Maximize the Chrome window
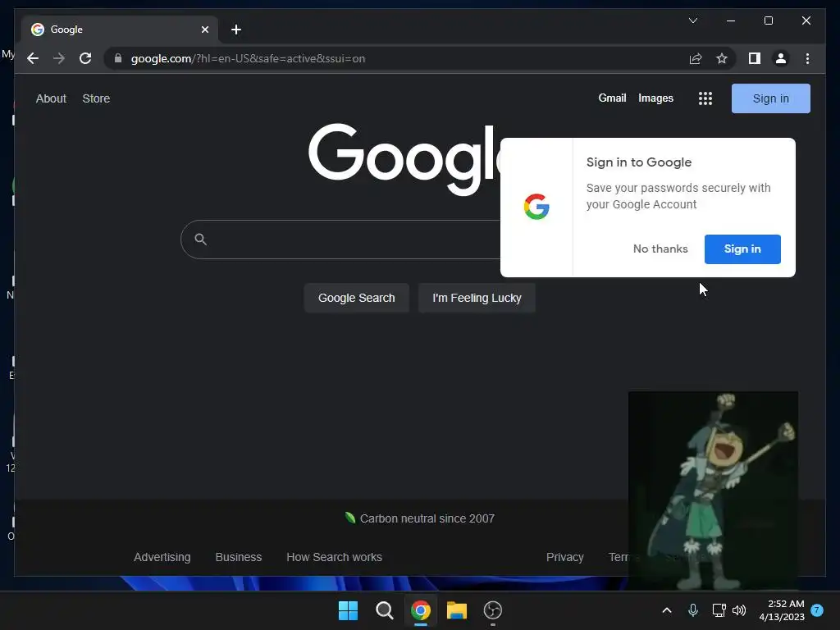Viewport: 840px width, 630px height. [x=768, y=21]
